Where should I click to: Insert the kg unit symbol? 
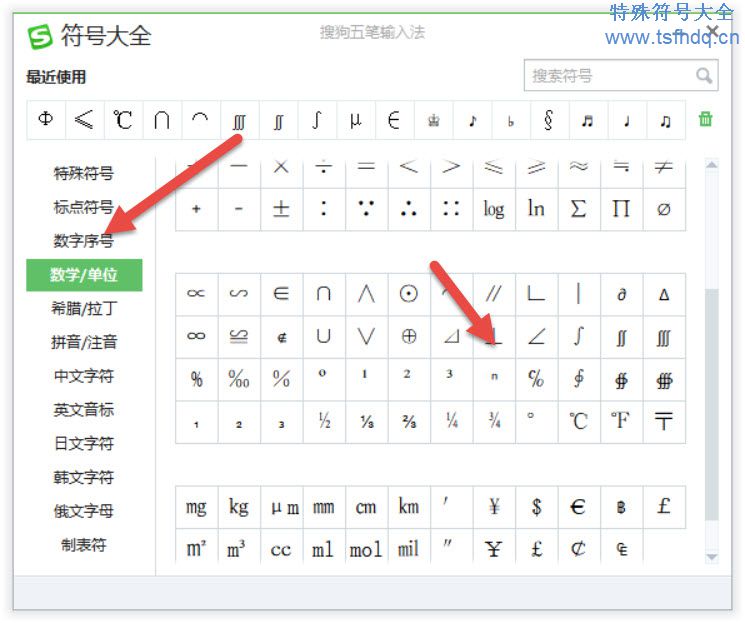tap(238, 507)
